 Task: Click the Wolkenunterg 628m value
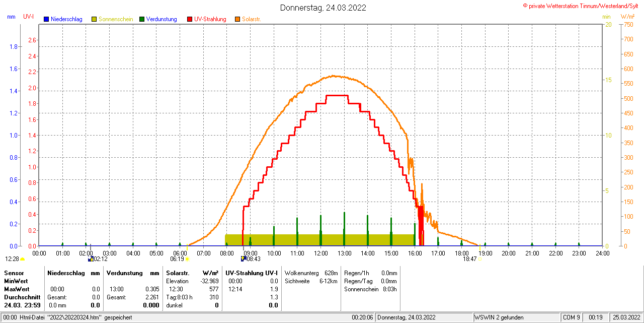[x=311, y=273]
